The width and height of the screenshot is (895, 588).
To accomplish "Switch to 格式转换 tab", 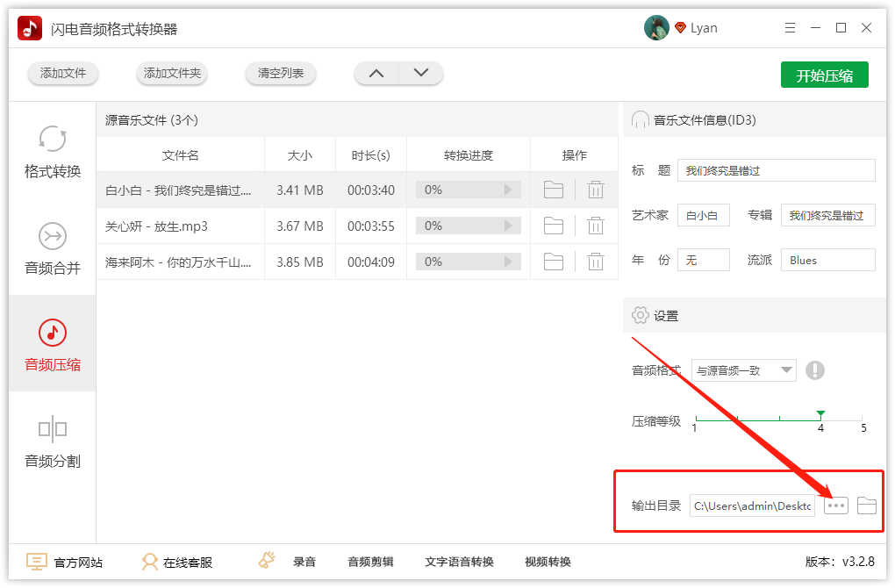I will tap(53, 151).
